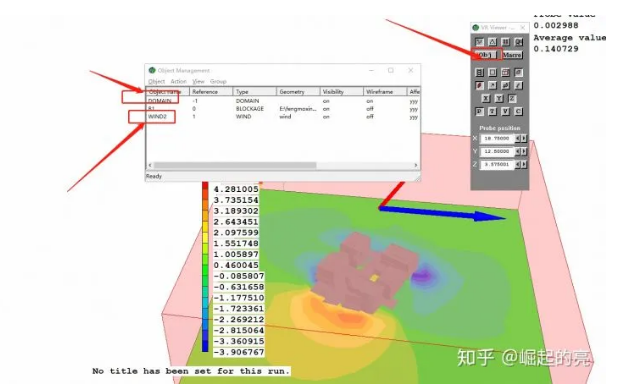Click the BLOCKAGE type cell
This screenshot has height=389, width=640.
249,109
